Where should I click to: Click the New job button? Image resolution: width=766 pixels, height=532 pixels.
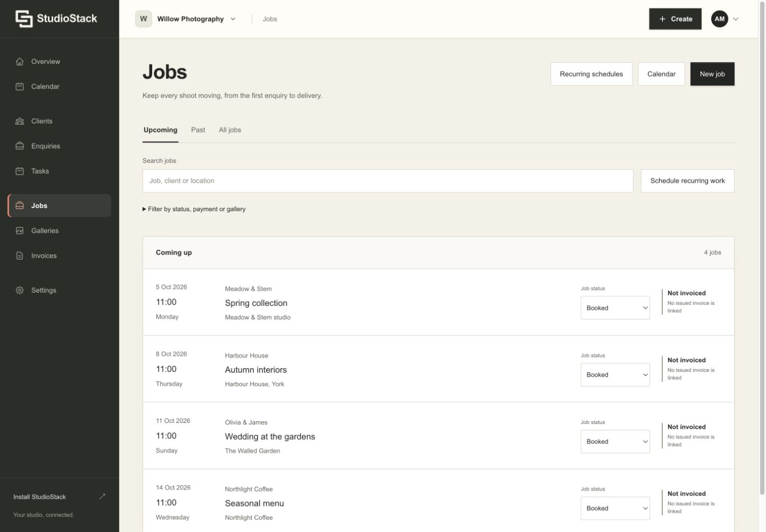712,74
